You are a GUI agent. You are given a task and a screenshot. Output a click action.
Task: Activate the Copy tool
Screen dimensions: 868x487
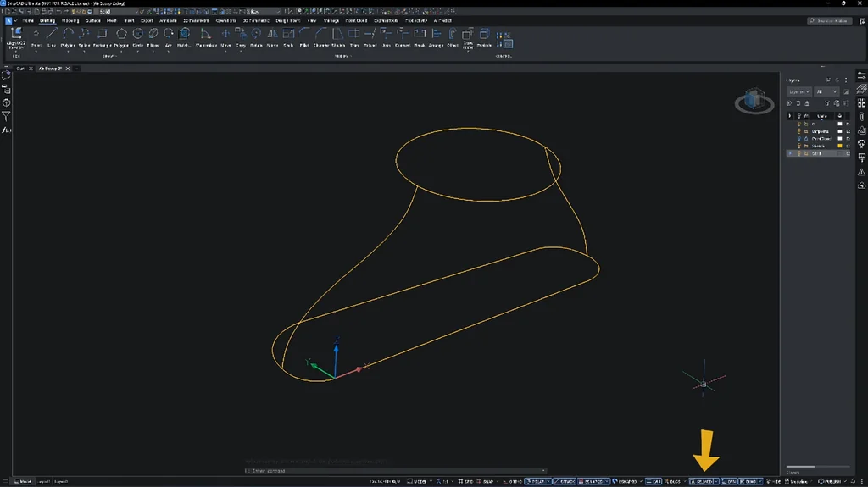pyautogui.click(x=241, y=37)
